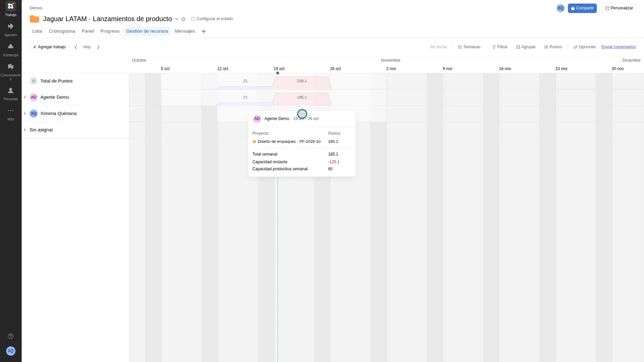Go to Estrategia in the sidebar

click(10, 50)
